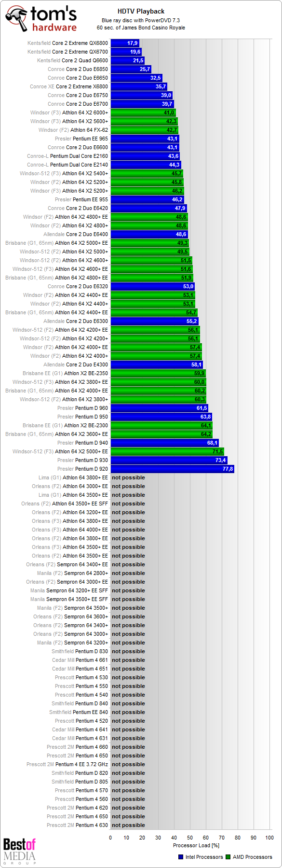Image resolution: width=282 pixels, height=868 pixels.
Task: Click the green AMD Processors legend swatch
Action: [x=228, y=857]
